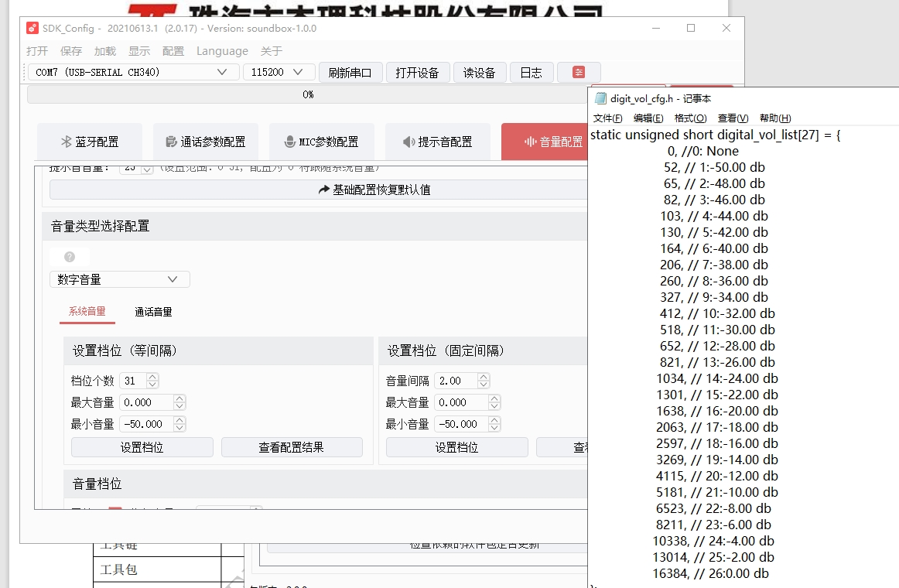Switch to the 蓝牙配置 tab
Screen dimensions: 899x588
coord(90,142)
